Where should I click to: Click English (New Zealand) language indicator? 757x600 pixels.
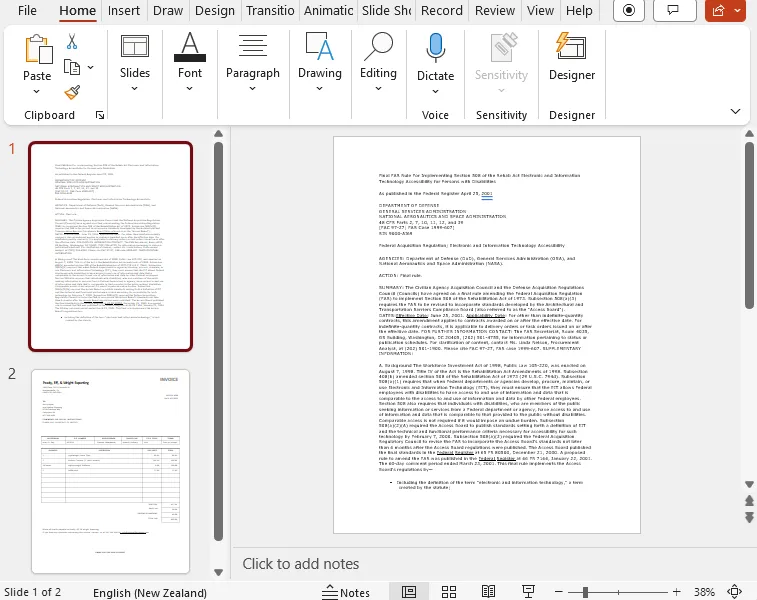click(x=150, y=592)
